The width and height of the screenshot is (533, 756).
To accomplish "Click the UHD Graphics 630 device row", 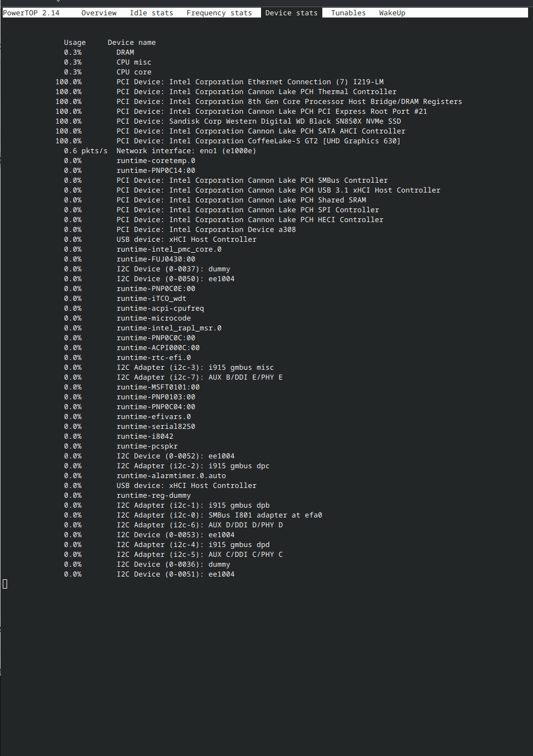I will (x=258, y=141).
